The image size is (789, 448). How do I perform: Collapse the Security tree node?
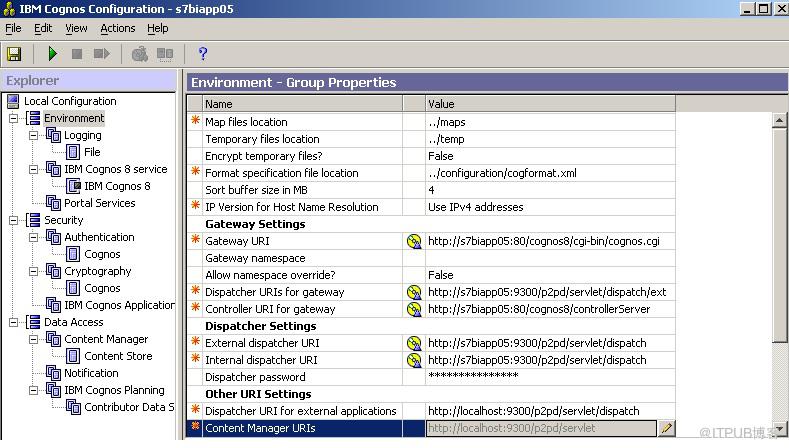point(14,220)
